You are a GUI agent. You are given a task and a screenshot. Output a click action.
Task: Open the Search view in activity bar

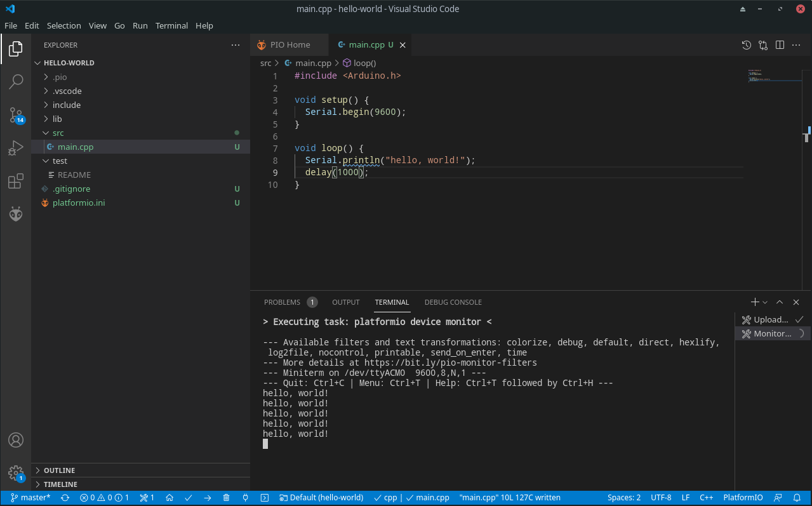pyautogui.click(x=16, y=82)
